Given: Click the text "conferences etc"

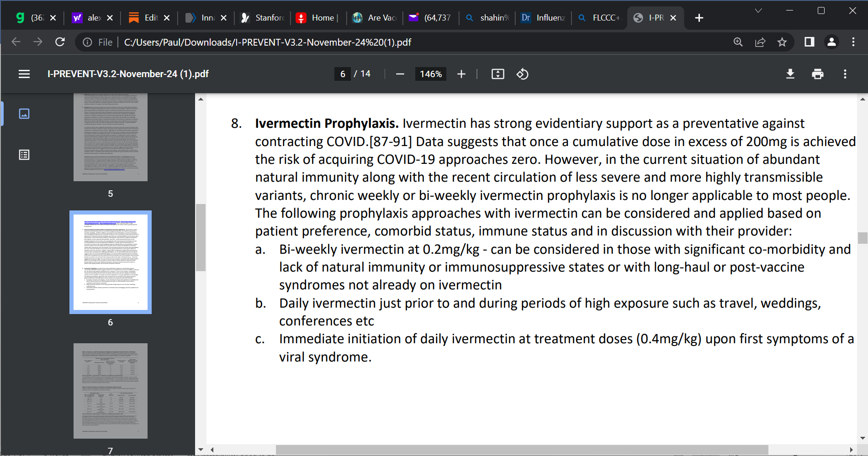Looking at the screenshot, I should click(326, 321).
